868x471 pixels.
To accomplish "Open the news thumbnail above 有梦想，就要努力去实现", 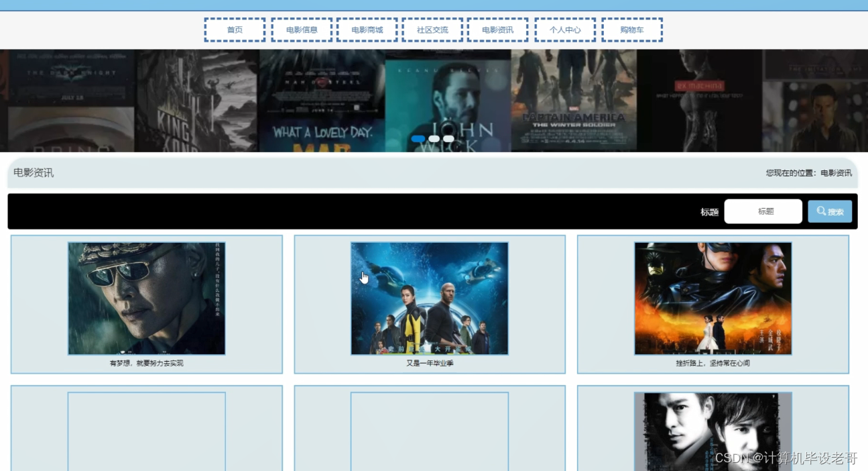I will 147,299.
